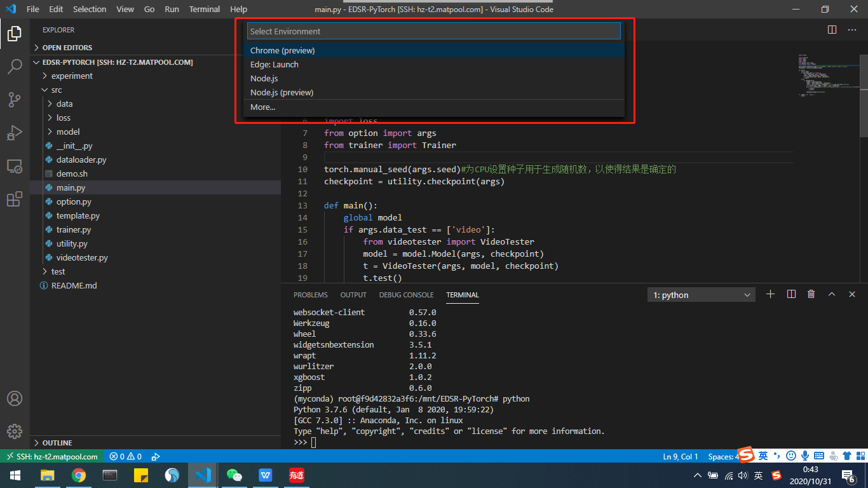Click the port forwarding icon in status bar
The image size is (868, 488).
[x=155, y=456]
